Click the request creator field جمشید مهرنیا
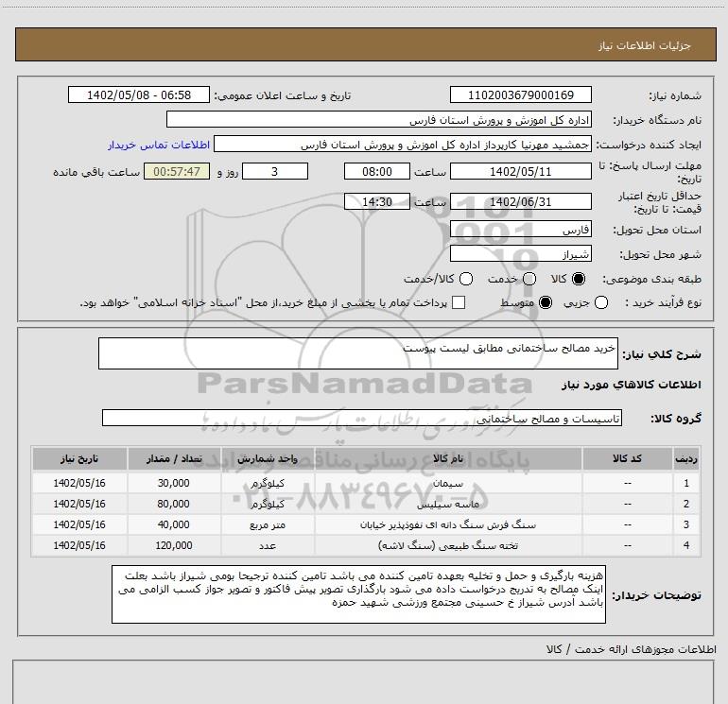The height and width of the screenshot is (704, 728). pyautogui.click(x=403, y=144)
